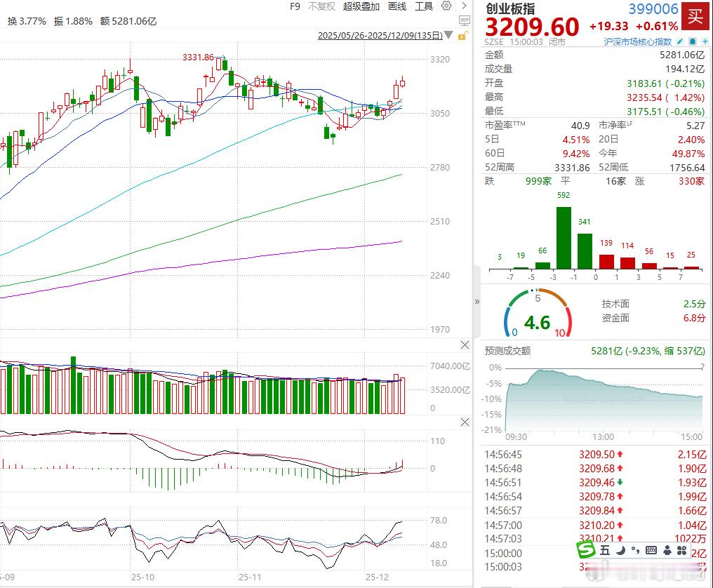The width and height of the screenshot is (713, 588).
Task: Click the 14:57:00 tick row
Action: pos(595,526)
